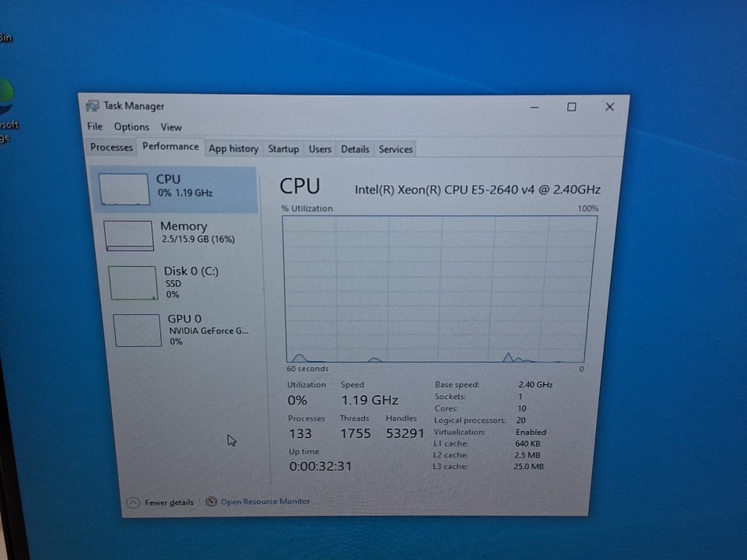Viewport: 747px width, 560px height.
Task: Open the File menu
Action: point(95,127)
